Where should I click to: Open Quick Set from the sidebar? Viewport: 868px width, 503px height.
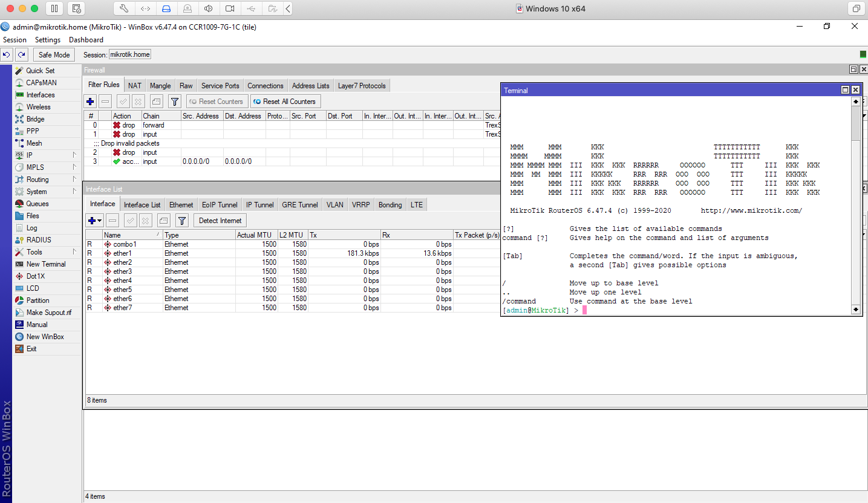pos(41,71)
